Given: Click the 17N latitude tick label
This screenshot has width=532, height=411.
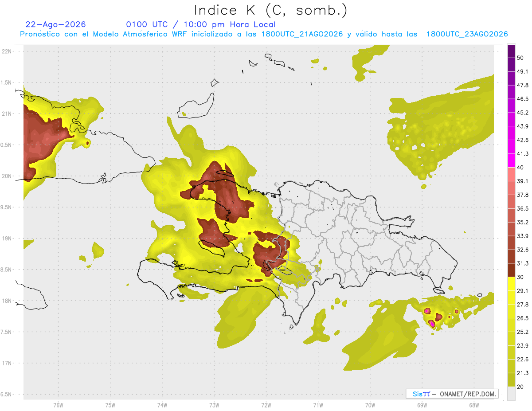Looking at the screenshot, I should [x=7, y=363].
